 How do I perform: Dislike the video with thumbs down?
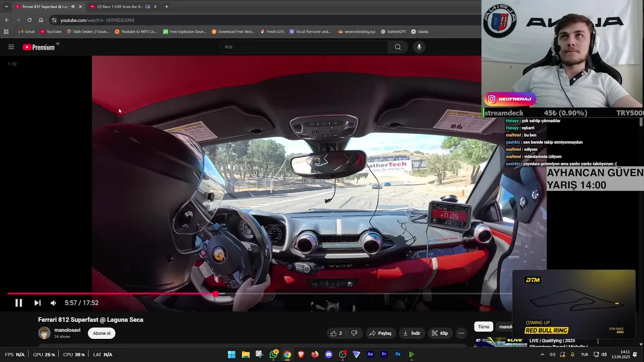tap(354, 333)
